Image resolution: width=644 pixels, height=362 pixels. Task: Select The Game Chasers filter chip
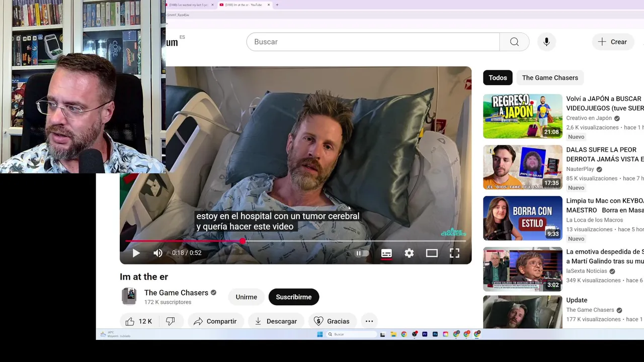[550, 77]
